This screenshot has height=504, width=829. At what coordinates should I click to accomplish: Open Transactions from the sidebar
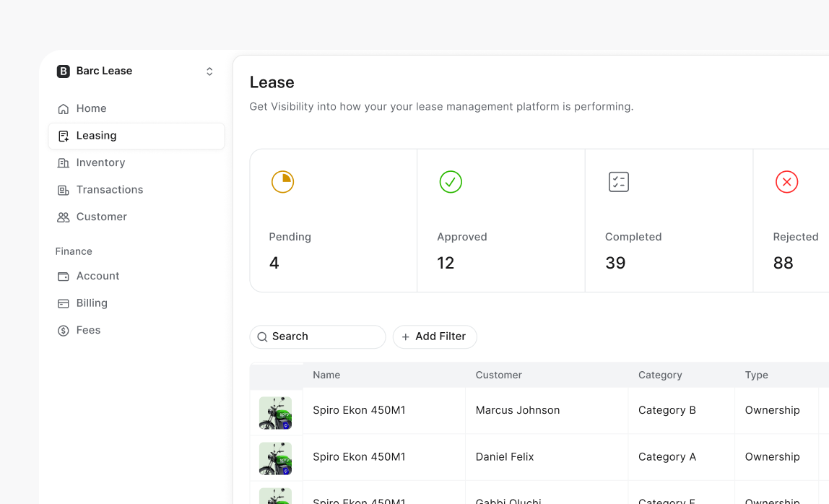point(136,190)
